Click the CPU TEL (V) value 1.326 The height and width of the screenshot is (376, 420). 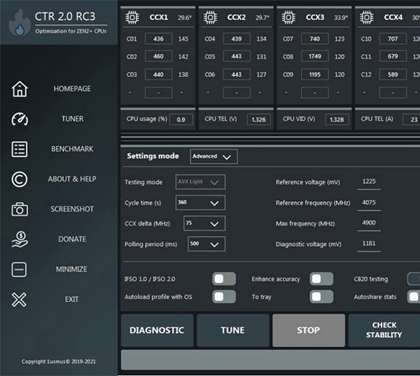coord(259,120)
